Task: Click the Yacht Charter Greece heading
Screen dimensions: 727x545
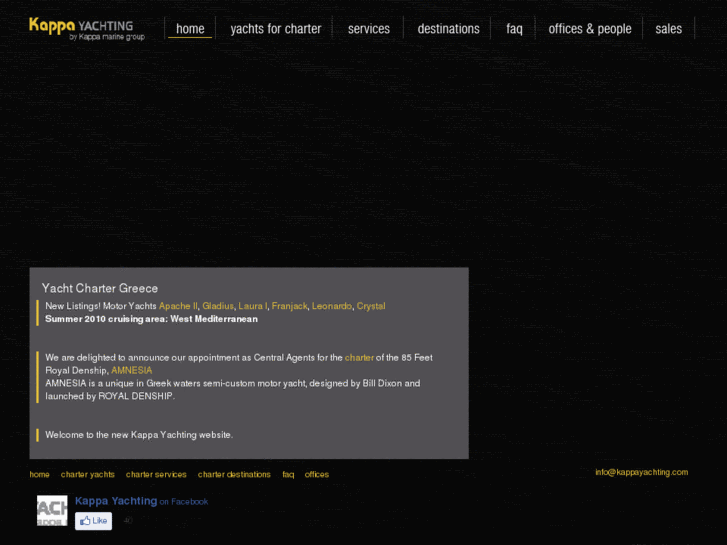Action: tap(100, 289)
